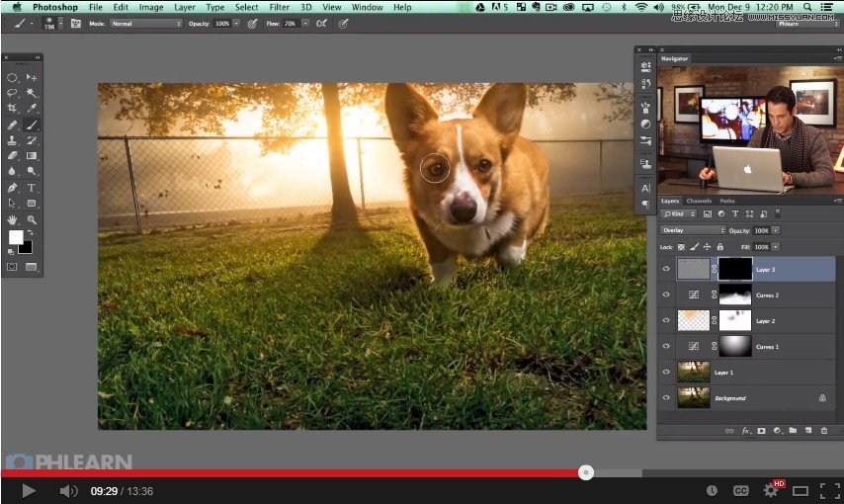Select the Clone Stamp tool
The width and height of the screenshot is (844, 504).
point(12,140)
